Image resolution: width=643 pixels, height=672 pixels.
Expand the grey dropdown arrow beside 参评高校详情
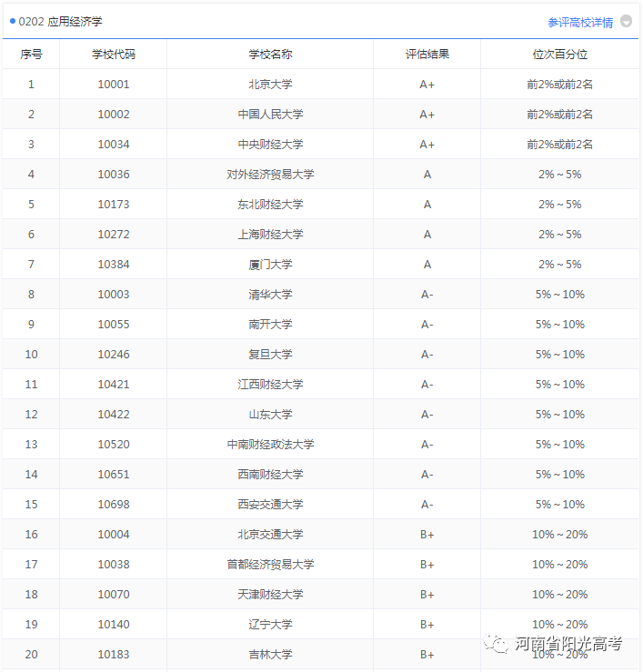(x=627, y=21)
